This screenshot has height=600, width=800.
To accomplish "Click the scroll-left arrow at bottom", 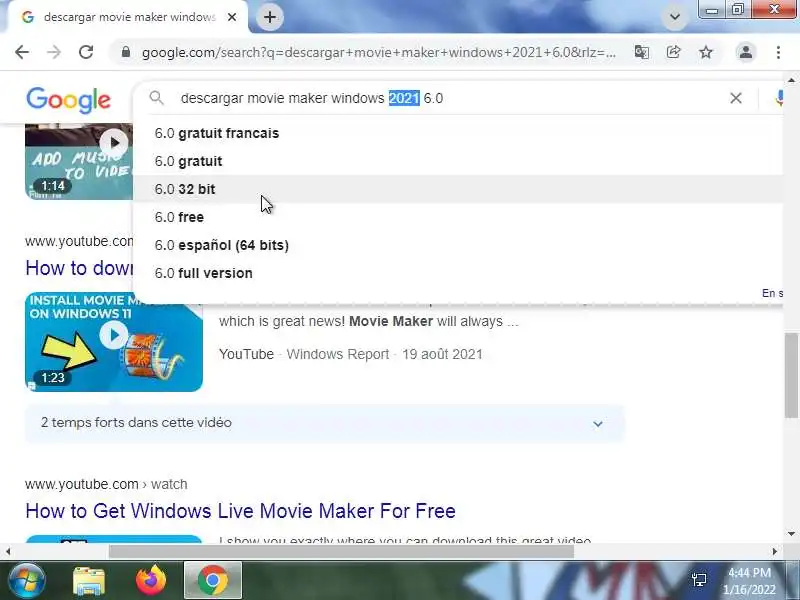I will pos(8,551).
